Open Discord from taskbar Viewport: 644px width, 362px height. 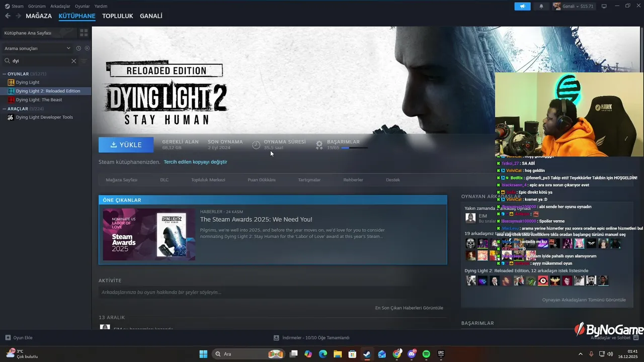[x=412, y=354]
